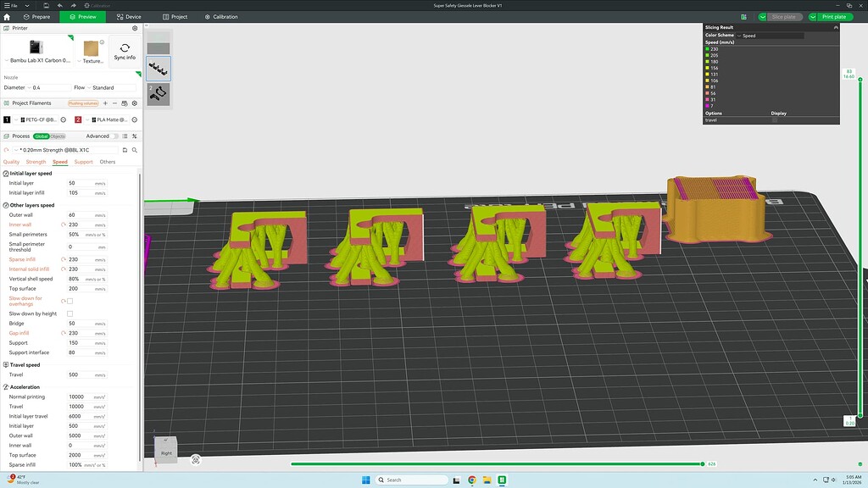Click the Save project icon in title bar
Screen dimensions: 868x488
47,6
